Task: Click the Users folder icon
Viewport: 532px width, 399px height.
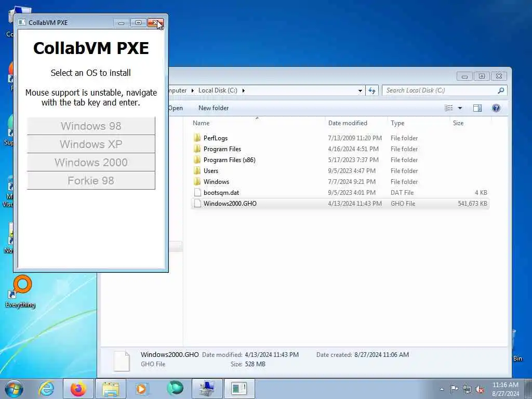Action: (197, 170)
